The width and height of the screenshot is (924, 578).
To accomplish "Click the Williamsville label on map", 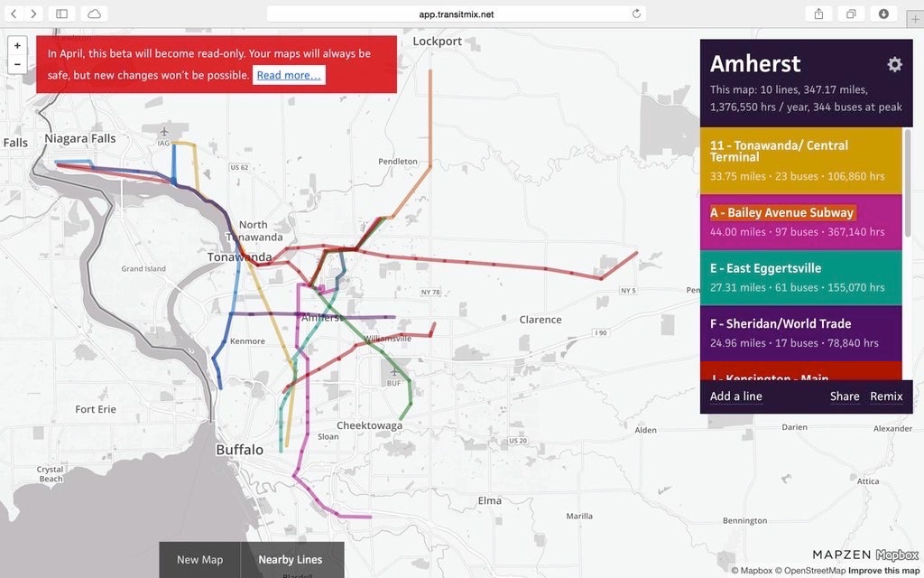I will 388,339.
